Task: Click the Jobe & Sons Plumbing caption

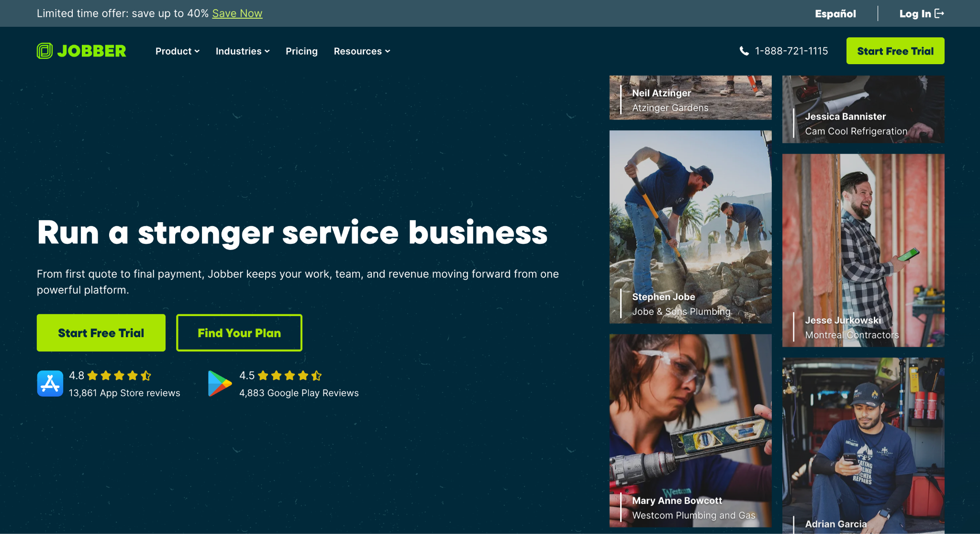Action: (x=681, y=311)
